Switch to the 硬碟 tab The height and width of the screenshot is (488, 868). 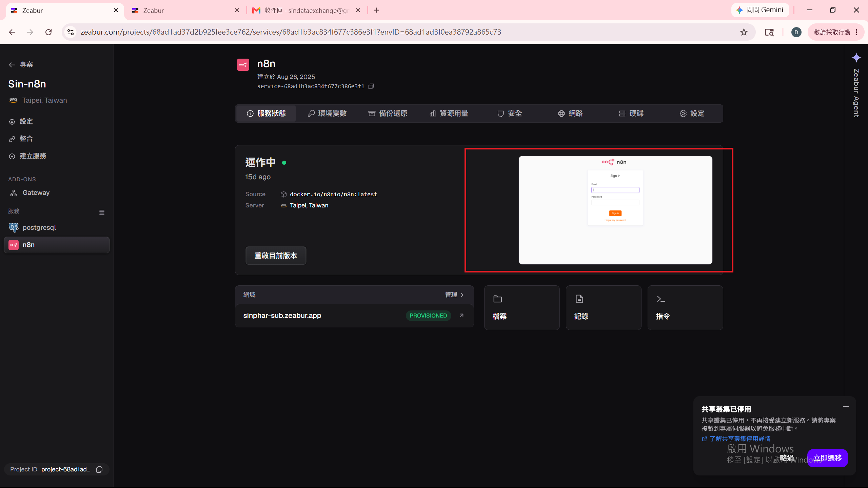(x=631, y=114)
